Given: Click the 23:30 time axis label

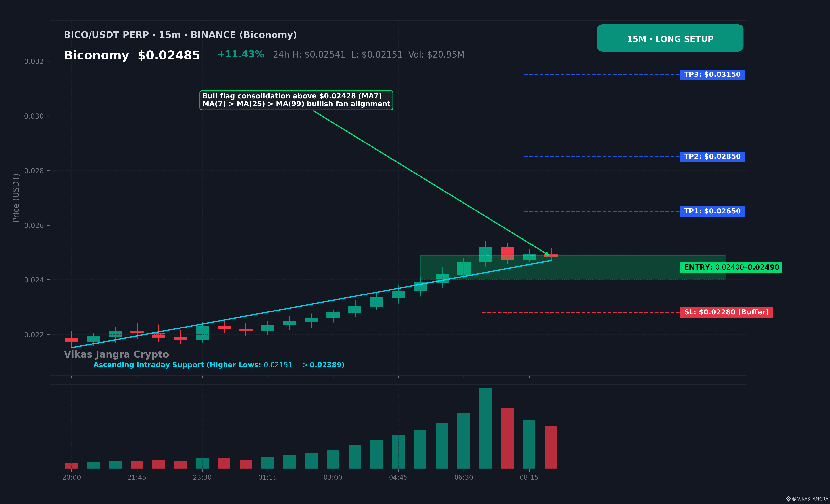Looking at the screenshot, I should point(202,477).
